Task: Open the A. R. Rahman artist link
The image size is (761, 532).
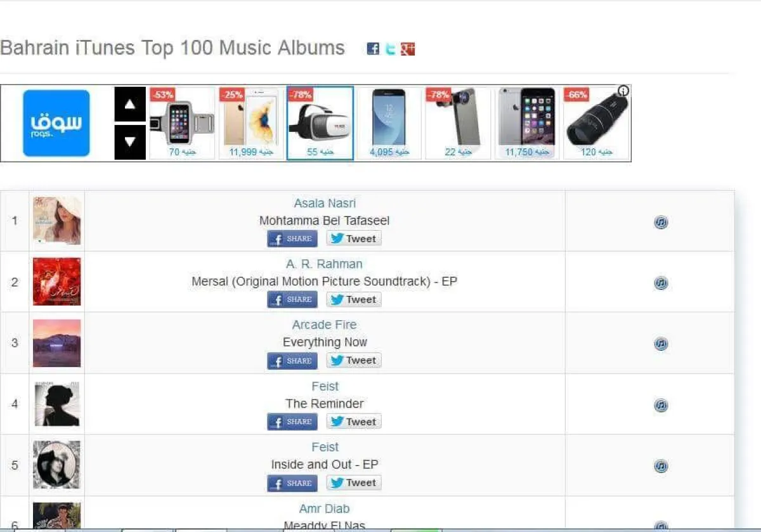Action: point(325,264)
